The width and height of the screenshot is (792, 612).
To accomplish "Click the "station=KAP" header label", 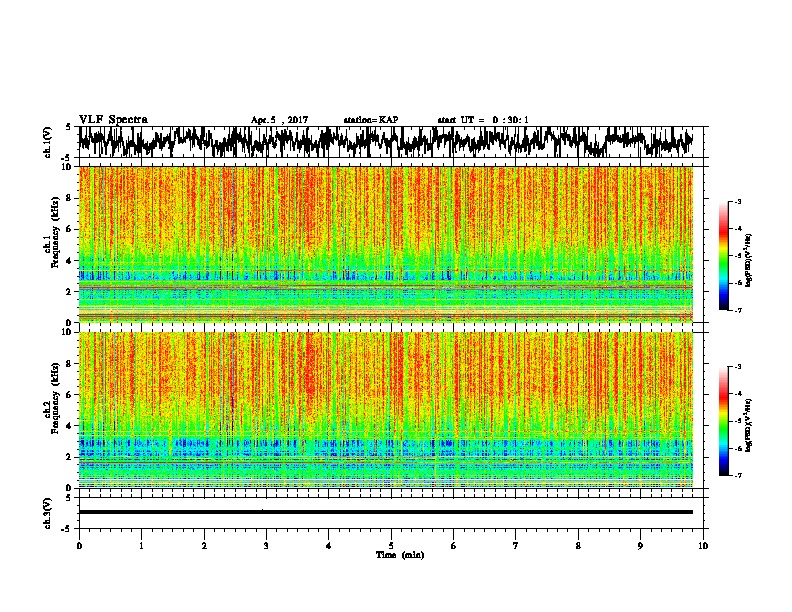I will pos(371,120).
